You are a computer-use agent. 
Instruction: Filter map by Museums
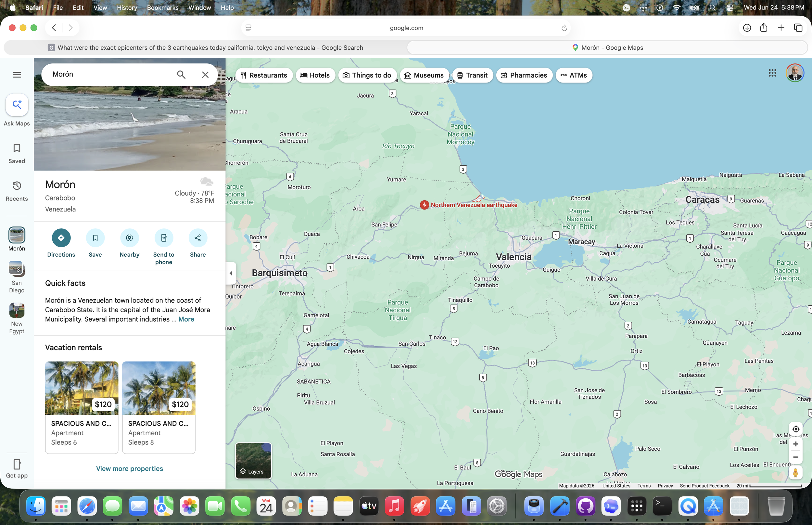tap(424, 75)
